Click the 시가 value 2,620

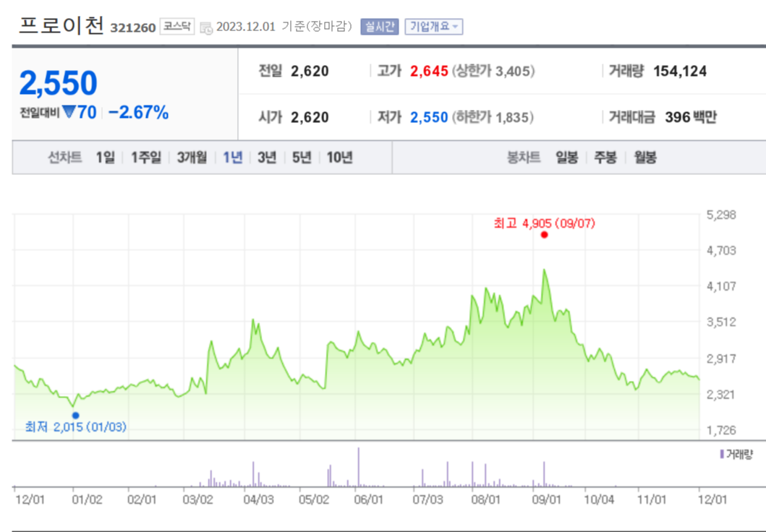tap(310, 117)
